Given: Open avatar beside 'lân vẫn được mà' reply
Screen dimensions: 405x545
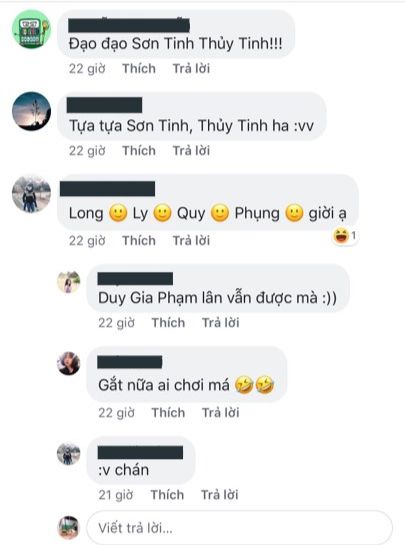Looking at the screenshot, I should click(69, 282).
